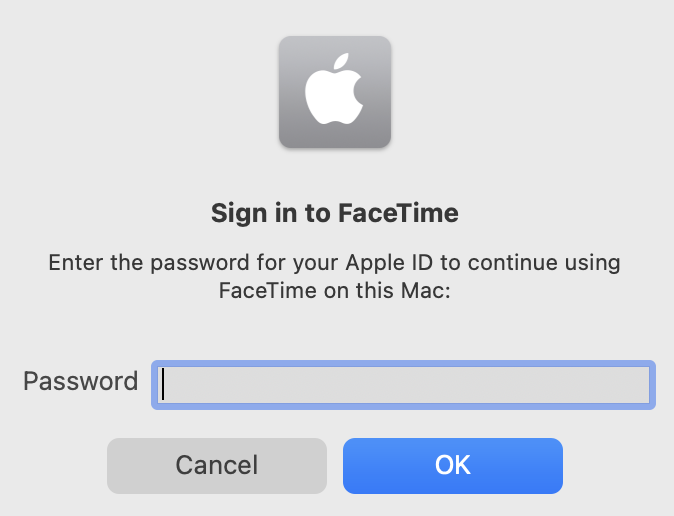The image size is (674, 516).
Task: Dismiss the dialog with Cancel
Action: coord(217,465)
